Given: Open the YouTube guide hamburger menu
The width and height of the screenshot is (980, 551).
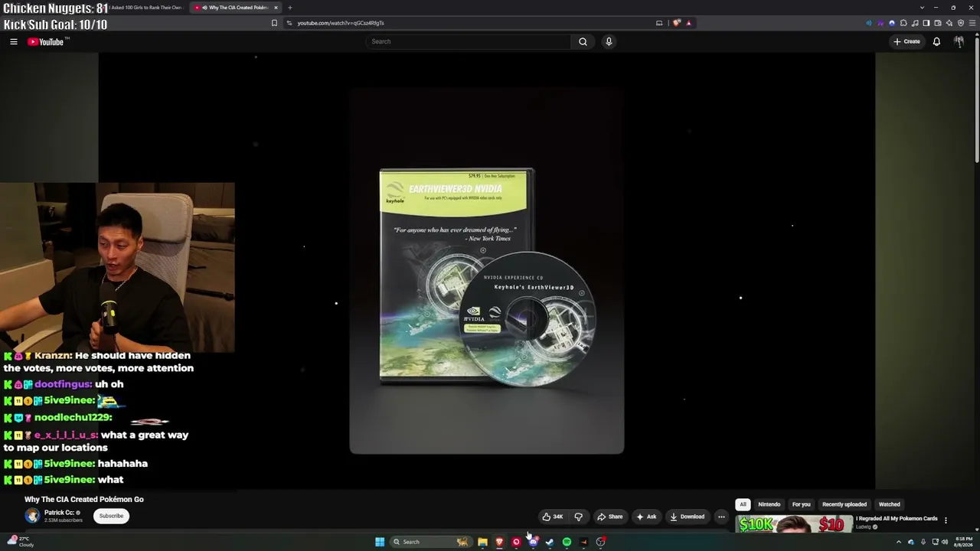Looking at the screenshot, I should click(x=14, y=41).
